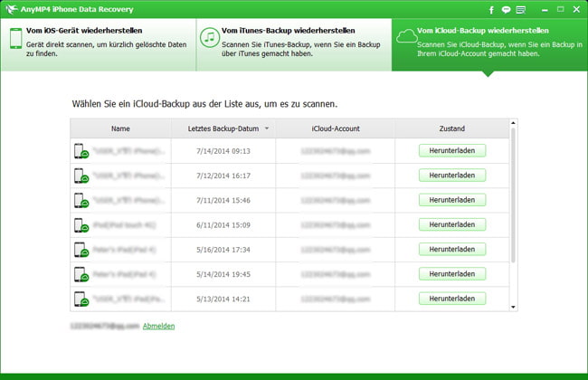Screen dimensions: 588x380
Task: Click the backup list vertical scrollbar thumb
Action: point(513,195)
